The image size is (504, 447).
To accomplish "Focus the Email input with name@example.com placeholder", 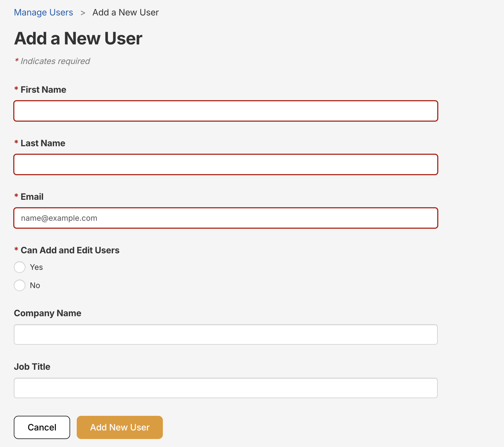I will pos(226,218).
